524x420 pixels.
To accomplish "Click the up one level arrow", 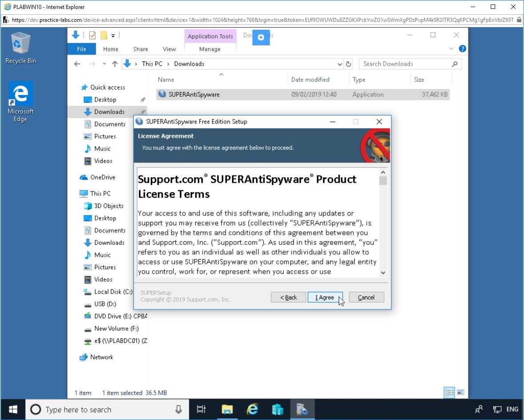I will (115, 64).
